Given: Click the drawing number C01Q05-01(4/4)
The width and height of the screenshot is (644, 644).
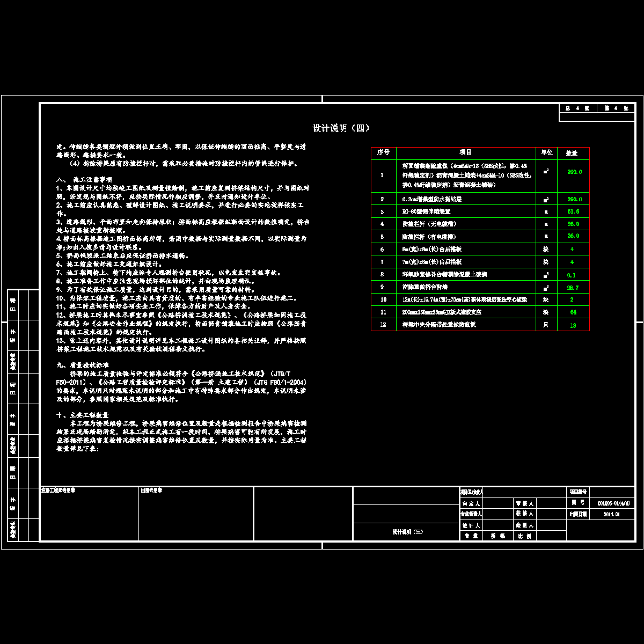Looking at the screenshot, I should [x=612, y=503].
